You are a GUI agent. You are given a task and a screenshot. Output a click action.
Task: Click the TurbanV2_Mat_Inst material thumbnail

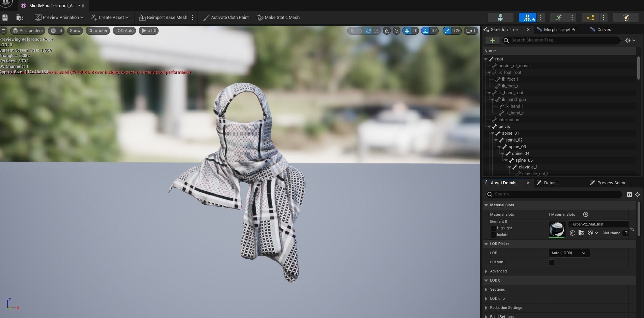point(556,230)
